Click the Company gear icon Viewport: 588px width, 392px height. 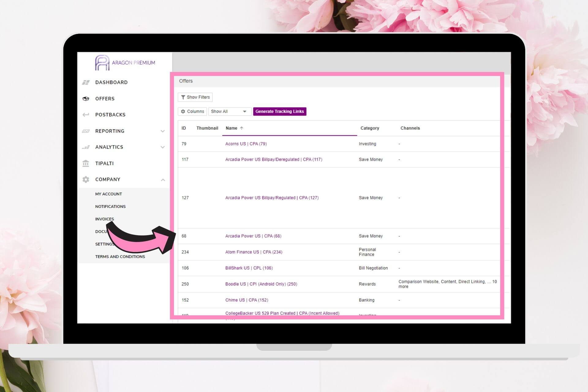click(86, 179)
